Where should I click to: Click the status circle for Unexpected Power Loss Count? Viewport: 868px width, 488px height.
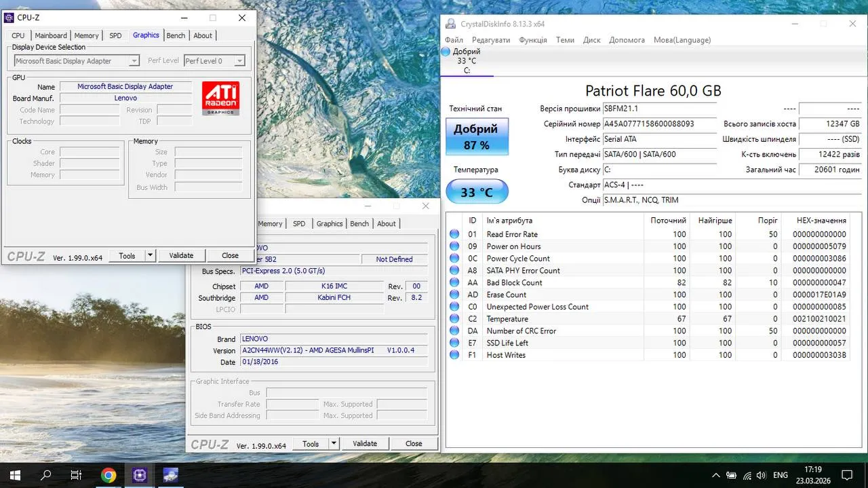pyautogui.click(x=454, y=307)
